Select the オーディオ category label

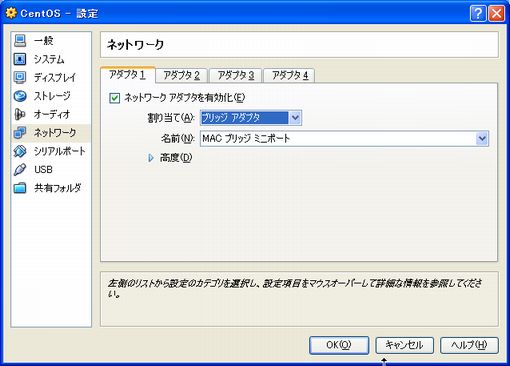(52, 114)
